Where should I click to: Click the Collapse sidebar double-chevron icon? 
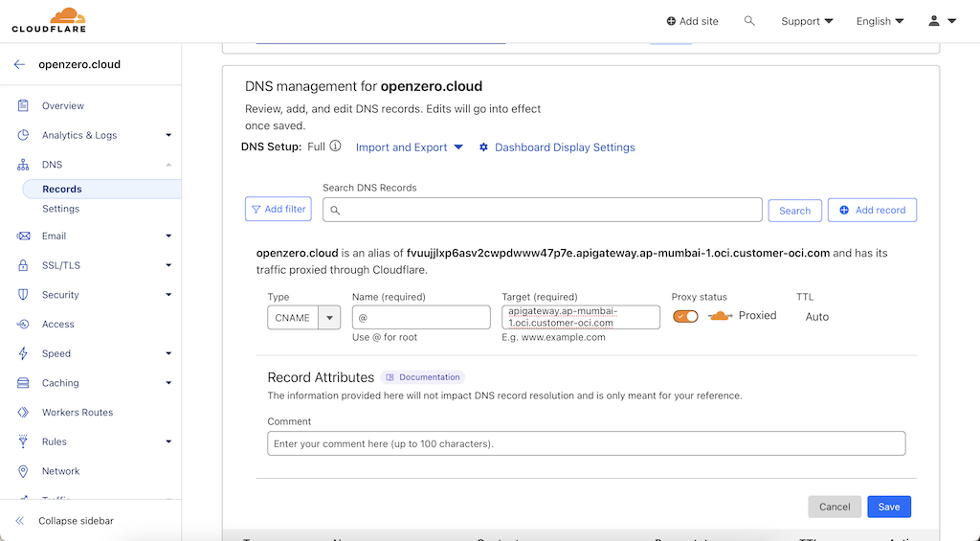[19, 521]
